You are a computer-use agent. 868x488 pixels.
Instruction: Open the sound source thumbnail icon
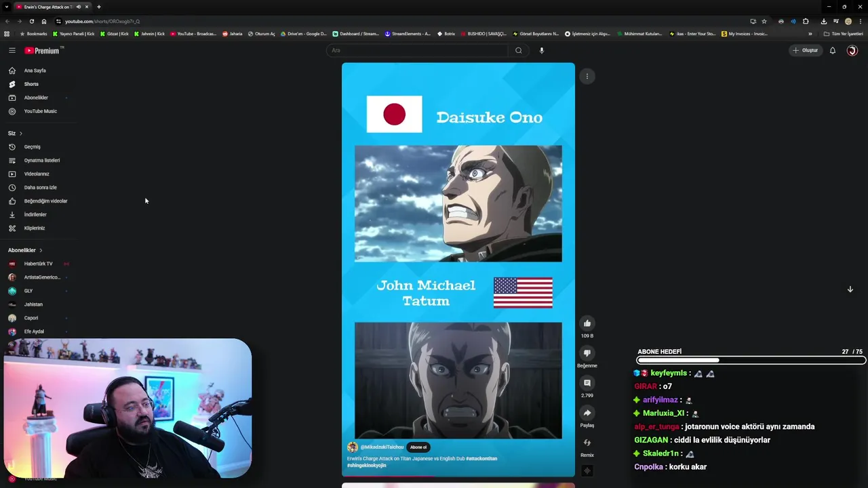pos(587,470)
